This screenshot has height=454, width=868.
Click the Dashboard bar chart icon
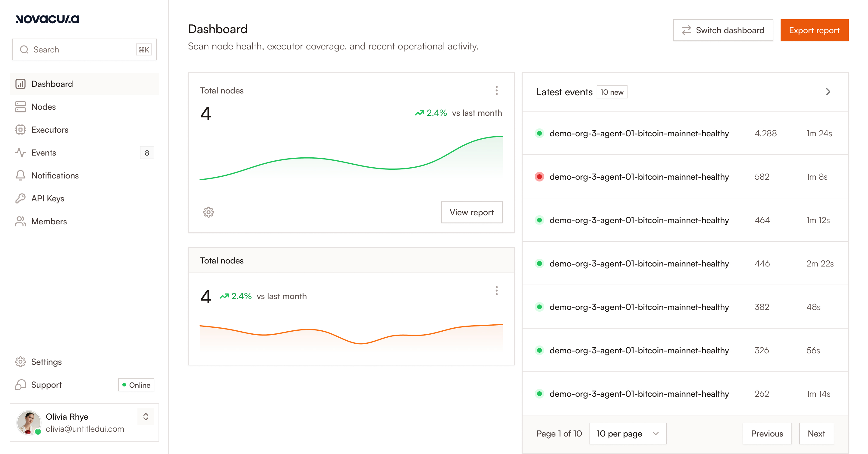click(x=20, y=84)
